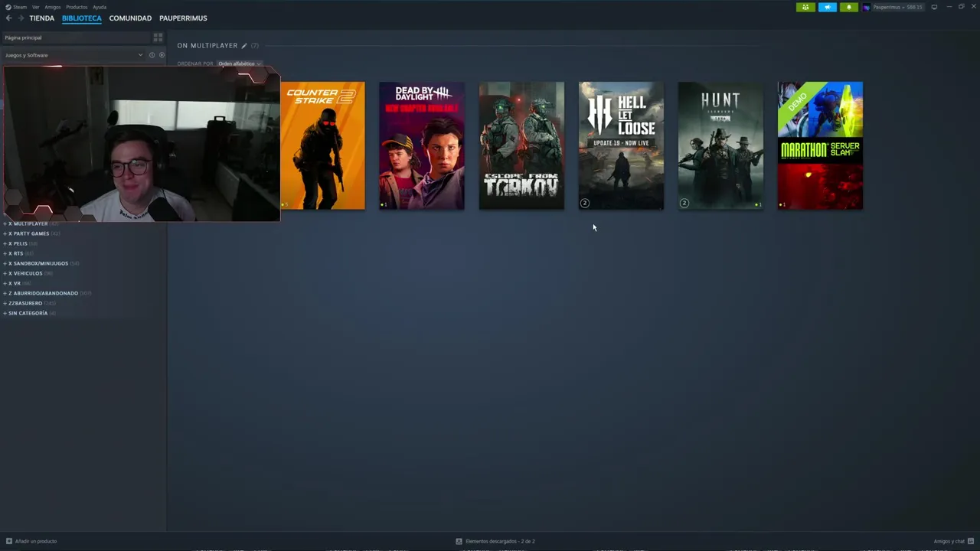This screenshot has width=980, height=551.
Task: Open the Steam menu
Action: (20, 7)
